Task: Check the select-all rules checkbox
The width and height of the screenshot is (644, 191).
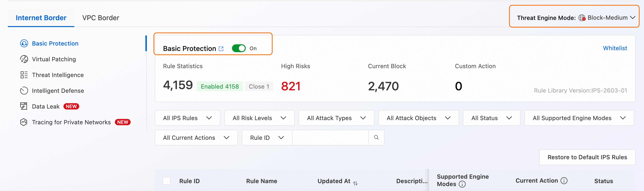Action: (x=167, y=181)
